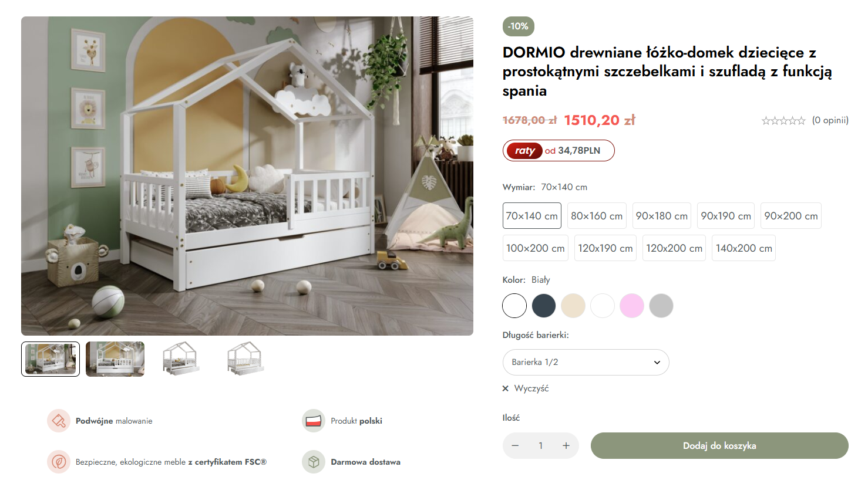Select the 80×160 cm size option
868x487 pixels.
click(597, 216)
